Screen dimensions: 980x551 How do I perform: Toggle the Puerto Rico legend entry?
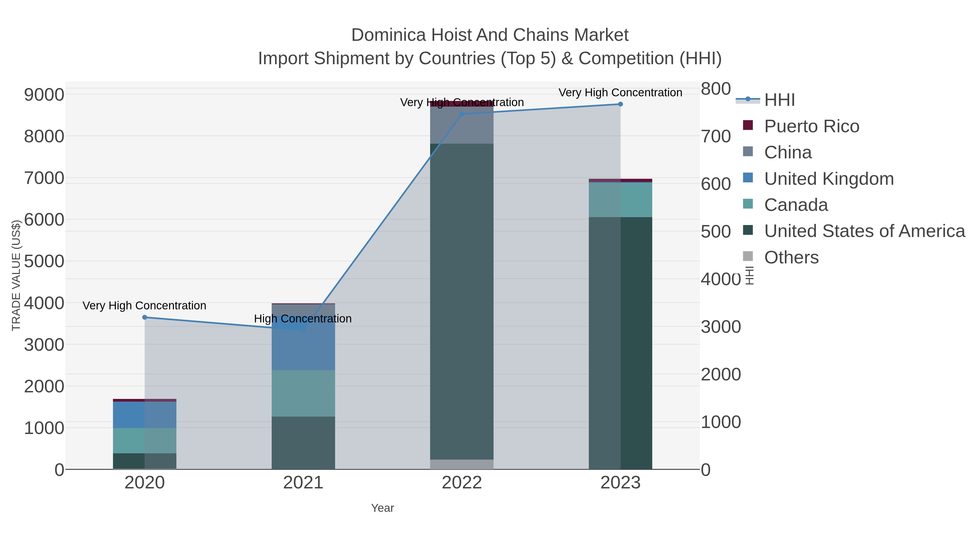[801, 126]
